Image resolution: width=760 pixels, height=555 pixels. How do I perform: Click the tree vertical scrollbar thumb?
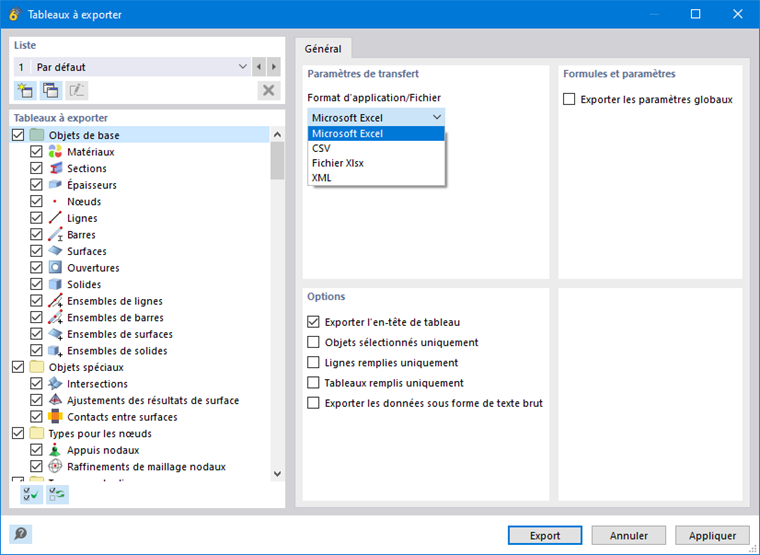tap(277, 162)
